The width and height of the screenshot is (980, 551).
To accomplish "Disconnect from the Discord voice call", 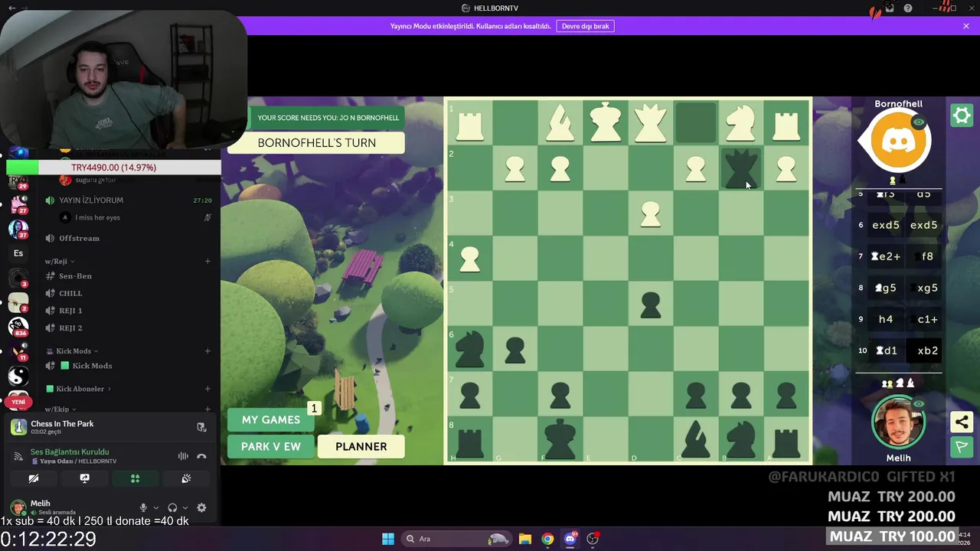I will pos(201,456).
